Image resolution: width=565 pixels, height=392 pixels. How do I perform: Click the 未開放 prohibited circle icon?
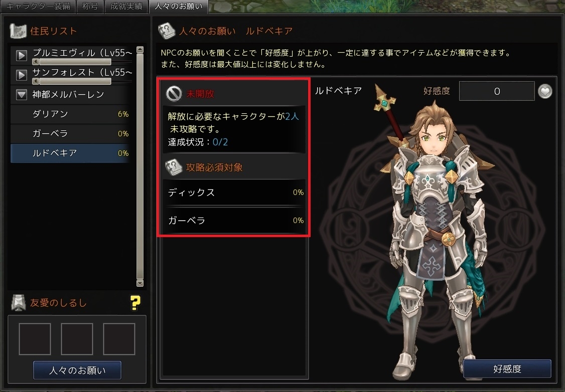[x=174, y=94]
